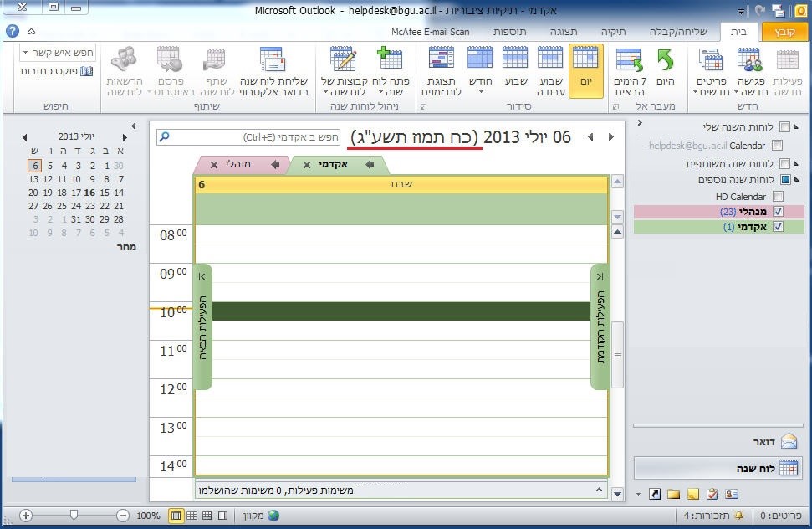Toggle the לוחות שנה משותפים checkbox
The width and height of the screenshot is (812, 529).
(784, 164)
